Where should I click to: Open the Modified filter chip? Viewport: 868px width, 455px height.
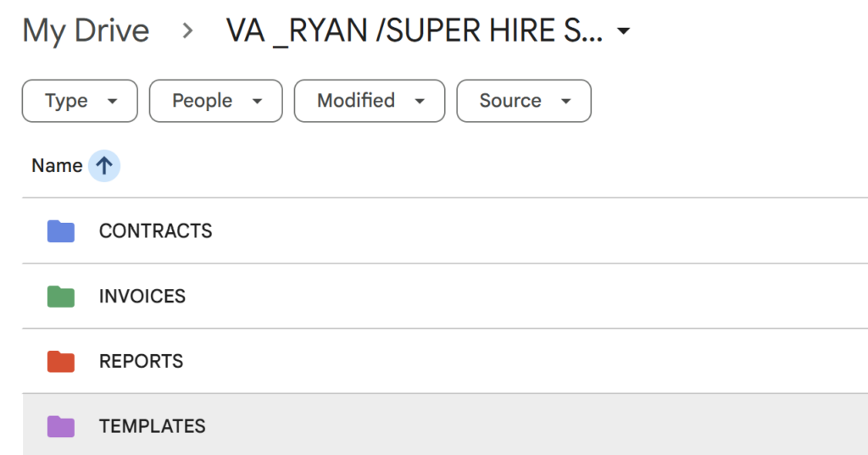point(370,101)
